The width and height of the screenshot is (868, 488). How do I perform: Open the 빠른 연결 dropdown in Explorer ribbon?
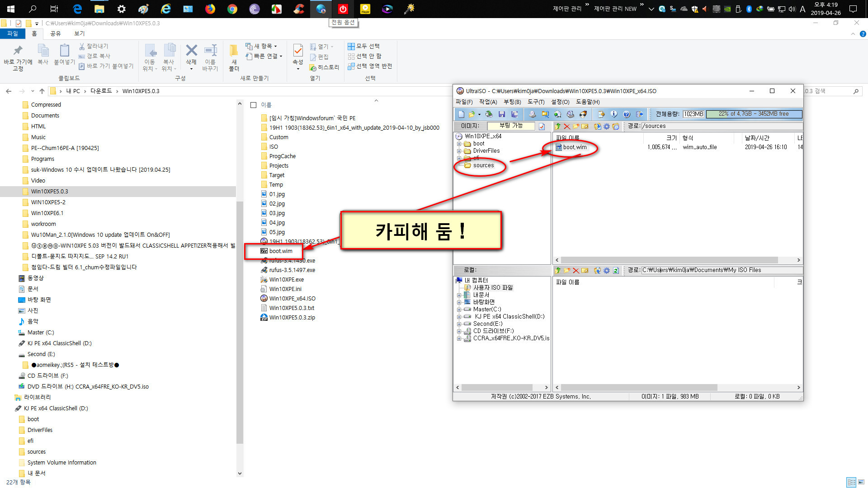[264, 56]
